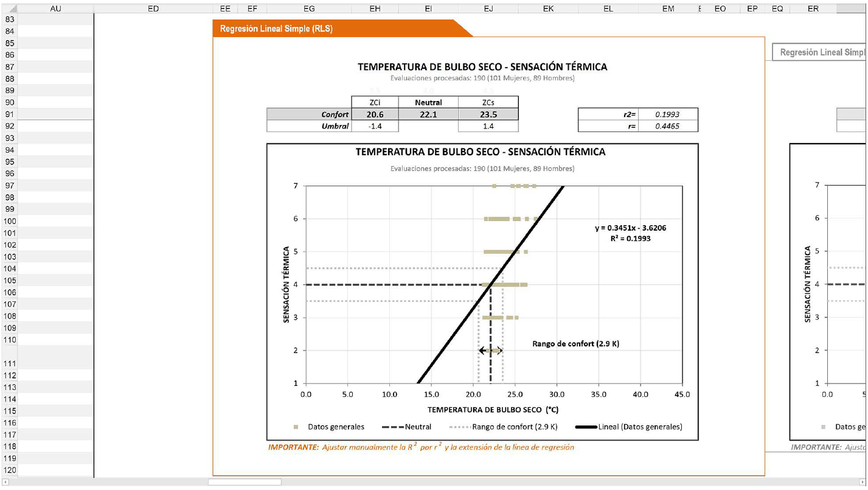
Task: Click the r= label cell
Action: (x=608, y=126)
